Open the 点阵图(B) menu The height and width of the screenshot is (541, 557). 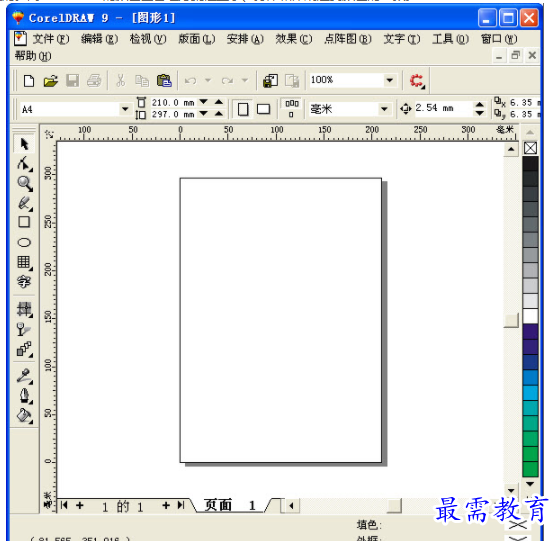coord(348,39)
